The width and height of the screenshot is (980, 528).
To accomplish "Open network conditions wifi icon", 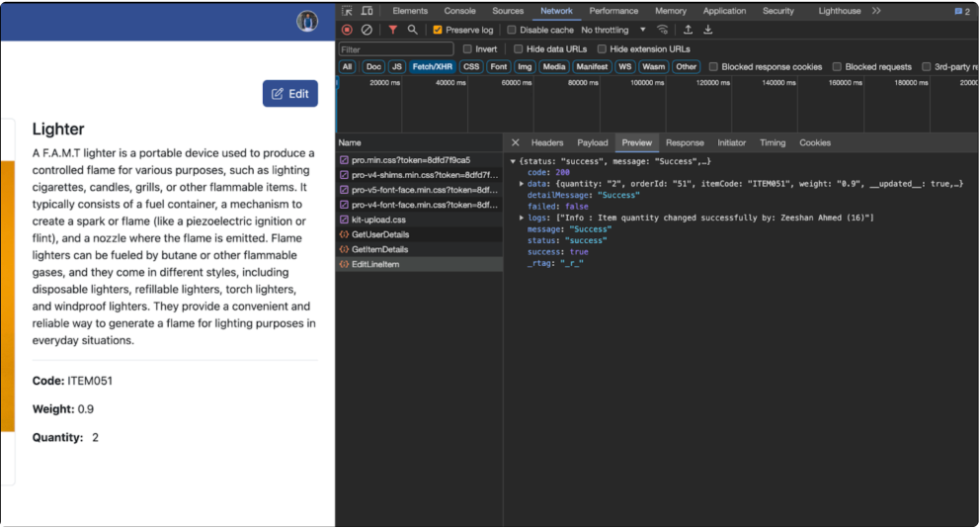I will tap(663, 30).
